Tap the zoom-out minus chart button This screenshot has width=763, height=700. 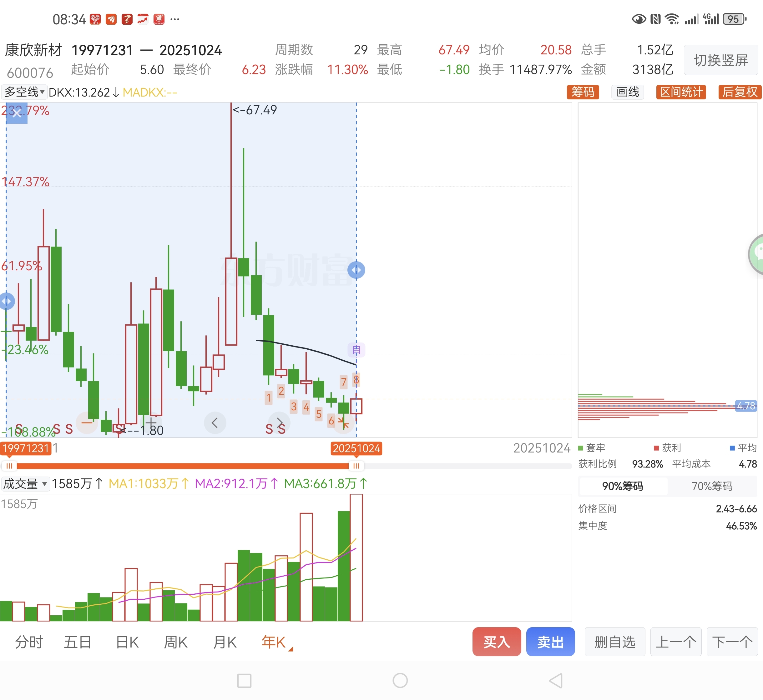click(87, 423)
